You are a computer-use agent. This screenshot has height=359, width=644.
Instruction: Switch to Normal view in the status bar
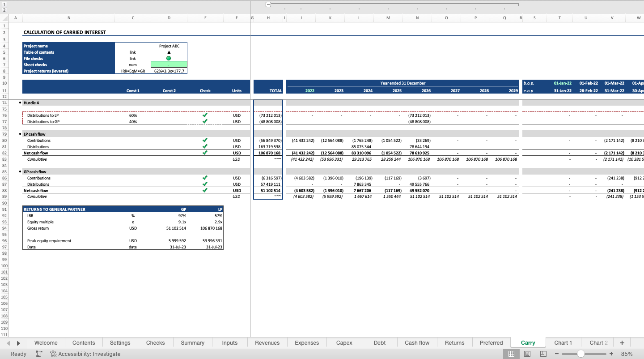click(x=511, y=354)
